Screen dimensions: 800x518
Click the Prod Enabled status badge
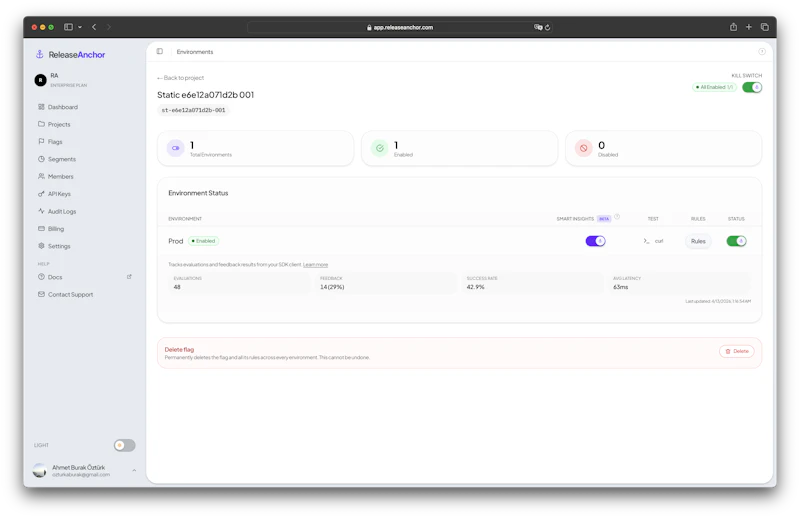tap(204, 241)
